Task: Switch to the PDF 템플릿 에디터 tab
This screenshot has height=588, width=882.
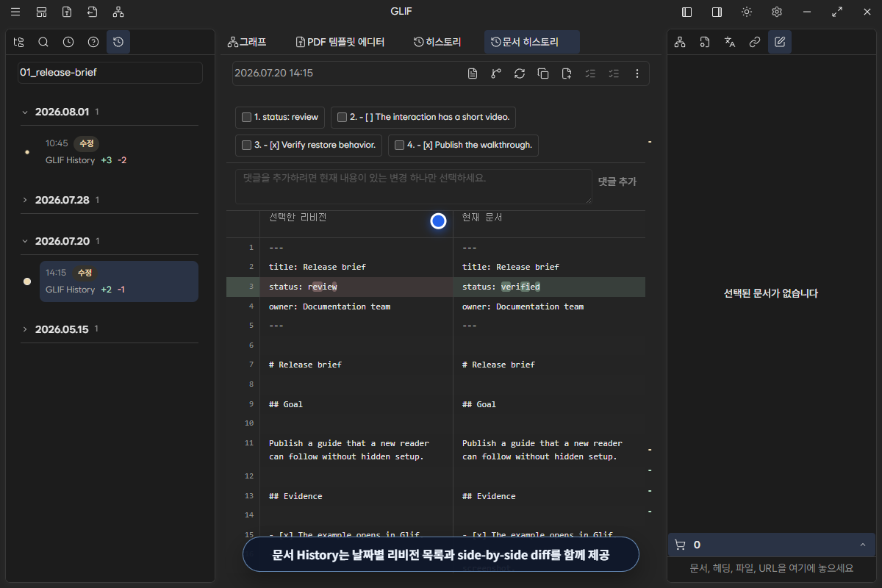Action: click(x=340, y=42)
